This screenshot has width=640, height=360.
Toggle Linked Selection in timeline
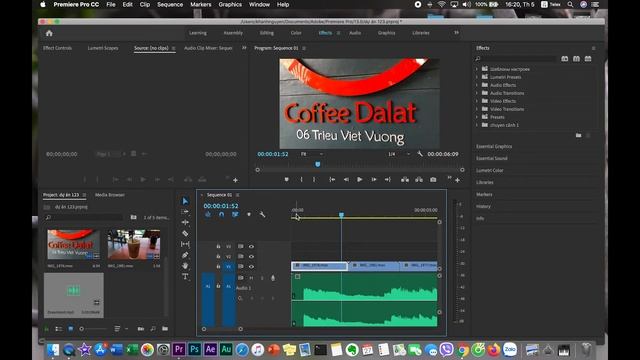pos(235,214)
